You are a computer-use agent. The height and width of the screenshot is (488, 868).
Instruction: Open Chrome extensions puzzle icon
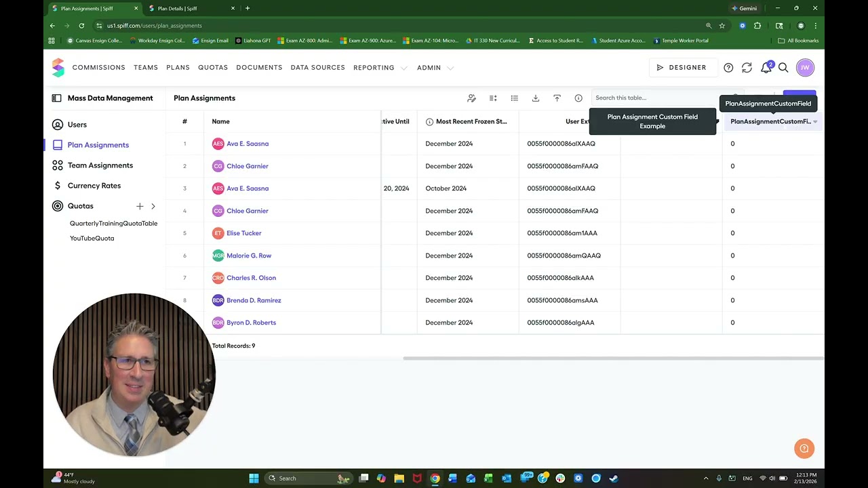(757, 26)
